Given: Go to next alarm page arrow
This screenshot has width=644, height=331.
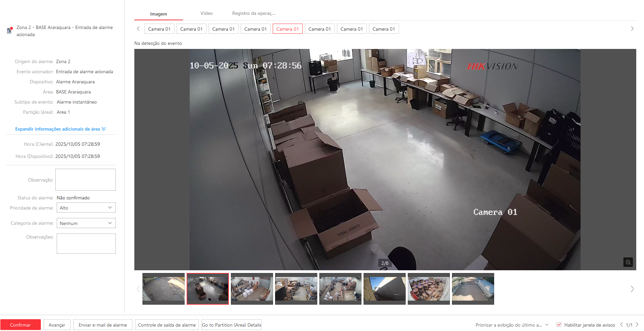Looking at the screenshot, I should coord(637,325).
